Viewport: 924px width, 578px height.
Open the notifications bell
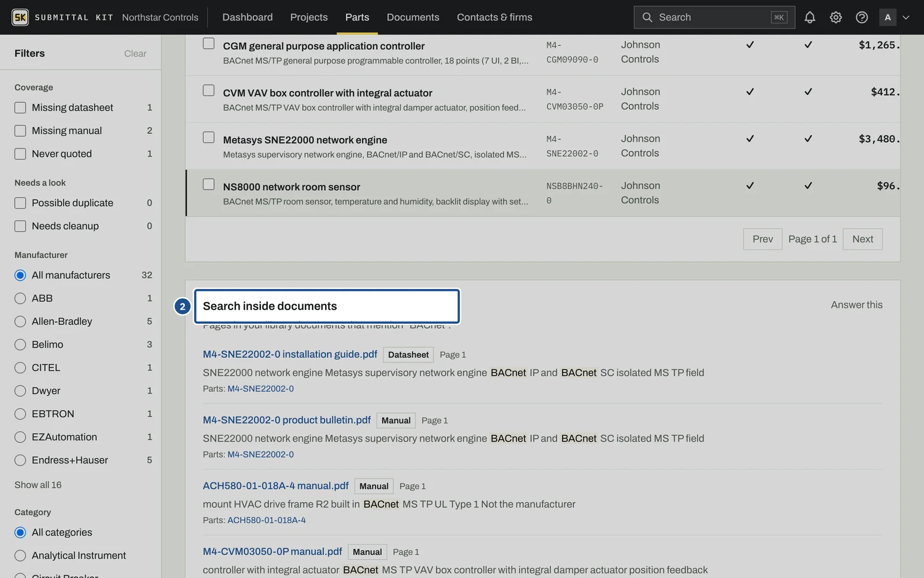coord(810,17)
